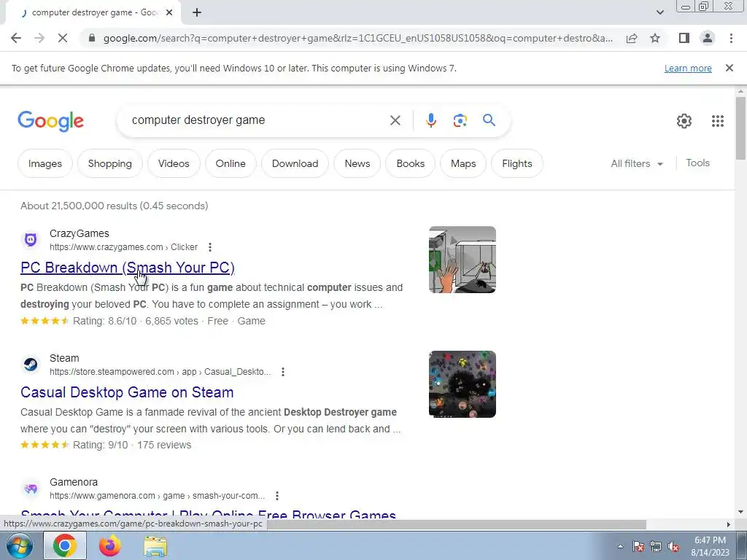Share this page icon in address bar
Viewport: 747px width, 560px height.
click(x=632, y=38)
